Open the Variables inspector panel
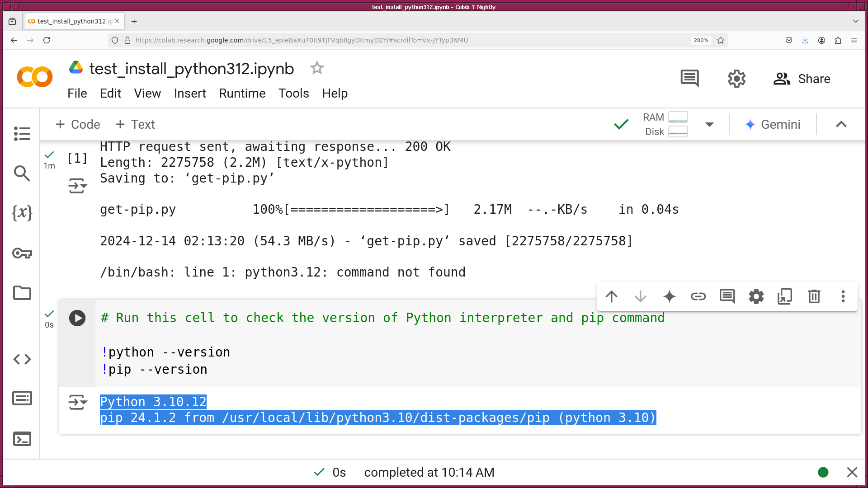868x488 pixels. [x=22, y=212]
